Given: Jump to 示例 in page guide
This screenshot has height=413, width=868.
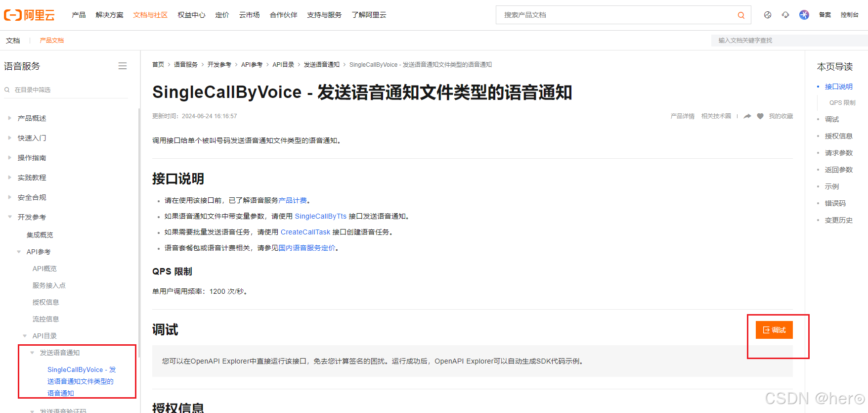Looking at the screenshot, I should 831,186.
